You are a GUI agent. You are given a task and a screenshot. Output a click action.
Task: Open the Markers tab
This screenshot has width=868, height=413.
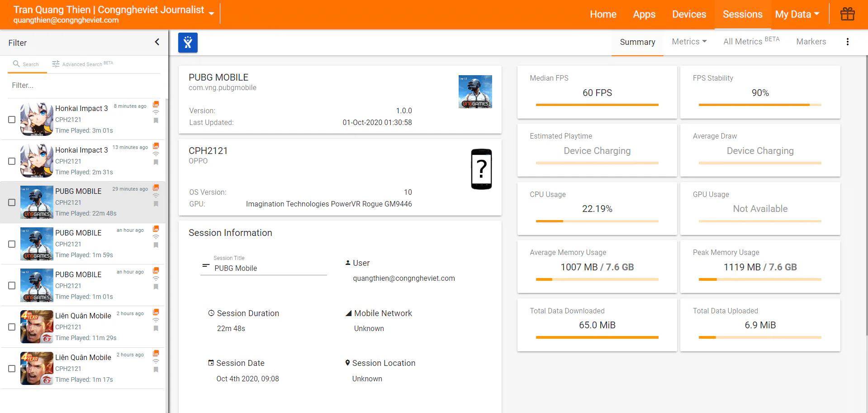[811, 42]
